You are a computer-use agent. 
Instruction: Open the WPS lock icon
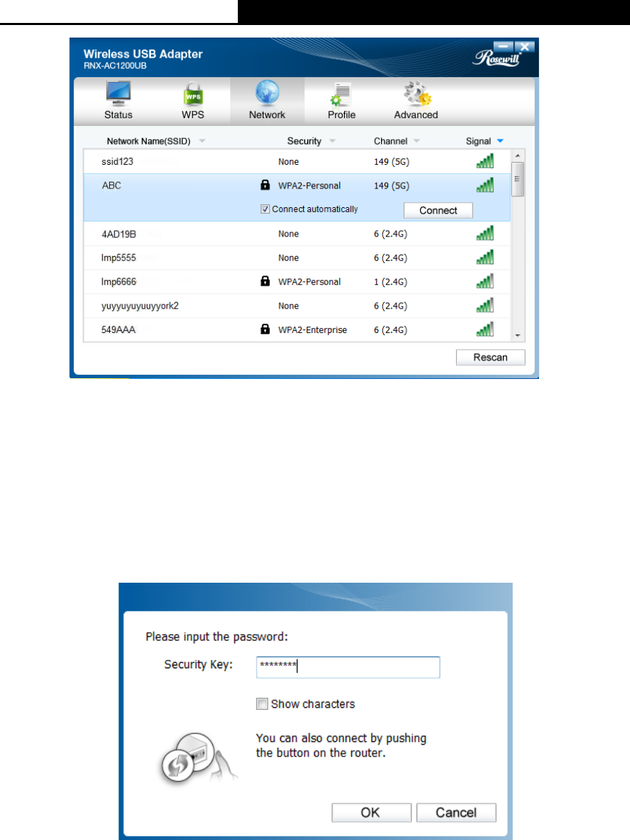(x=193, y=94)
